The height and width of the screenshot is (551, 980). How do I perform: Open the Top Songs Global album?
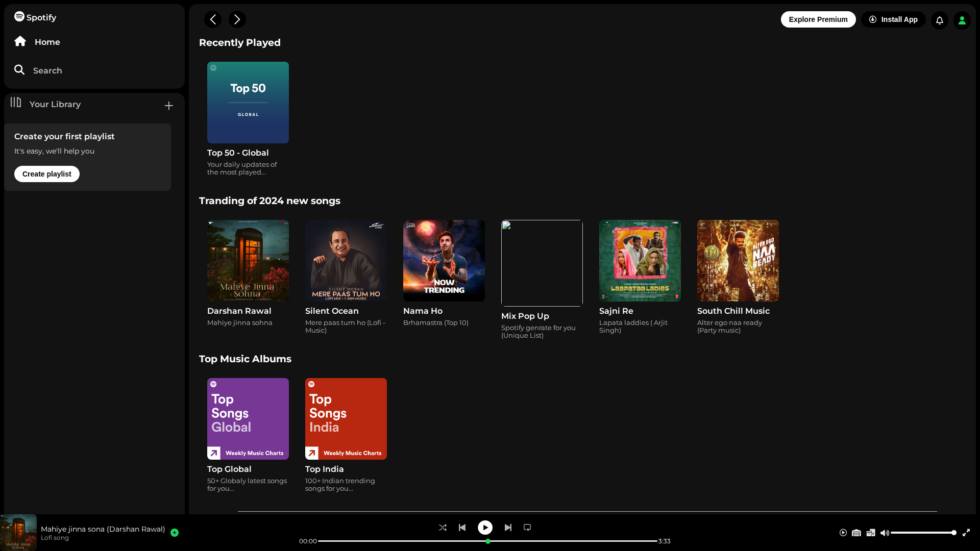tap(248, 419)
